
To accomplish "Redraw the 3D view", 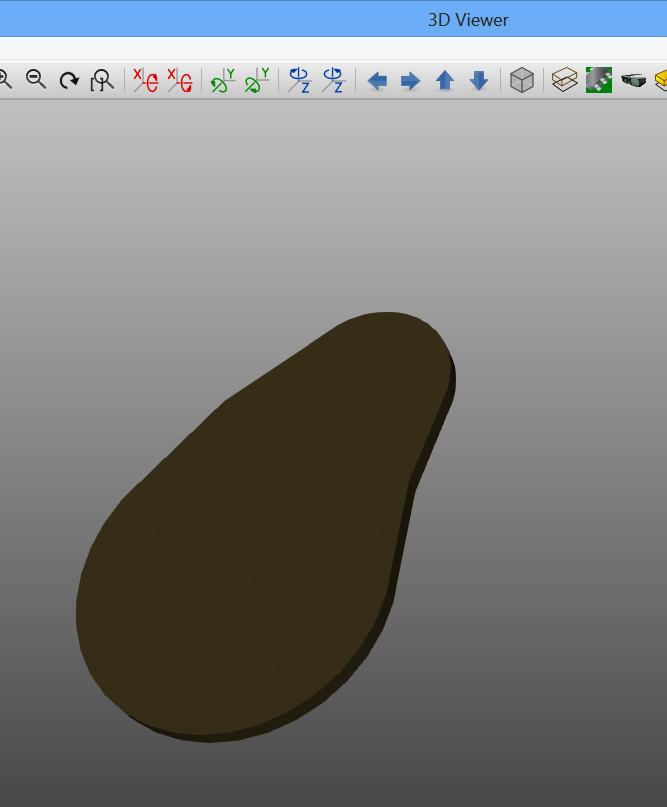I will point(69,81).
